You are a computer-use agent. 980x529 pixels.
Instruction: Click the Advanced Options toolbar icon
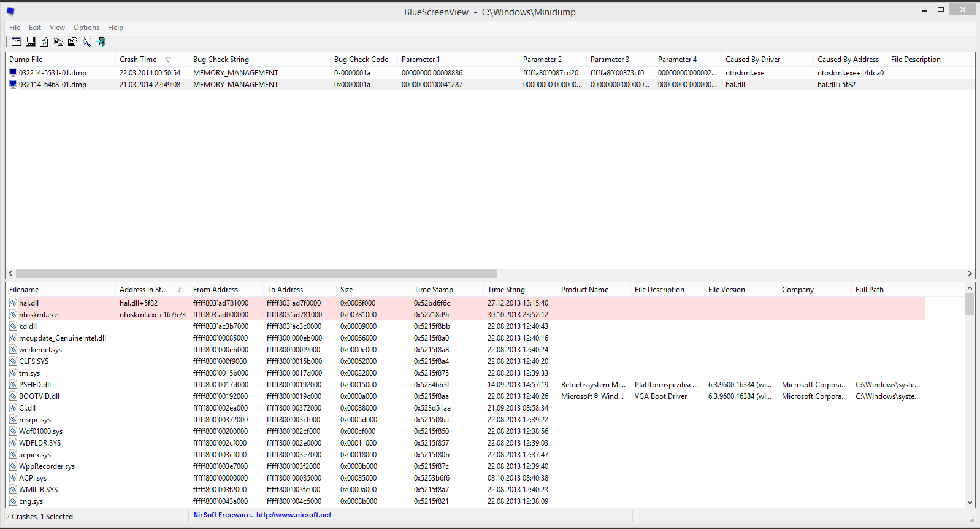(x=17, y=42)
